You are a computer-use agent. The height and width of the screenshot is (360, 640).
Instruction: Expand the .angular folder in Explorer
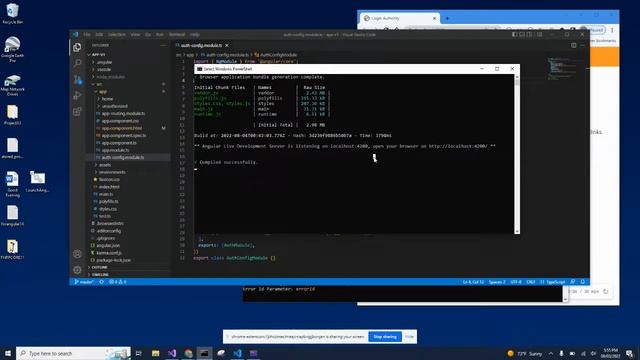click(104, 62)
